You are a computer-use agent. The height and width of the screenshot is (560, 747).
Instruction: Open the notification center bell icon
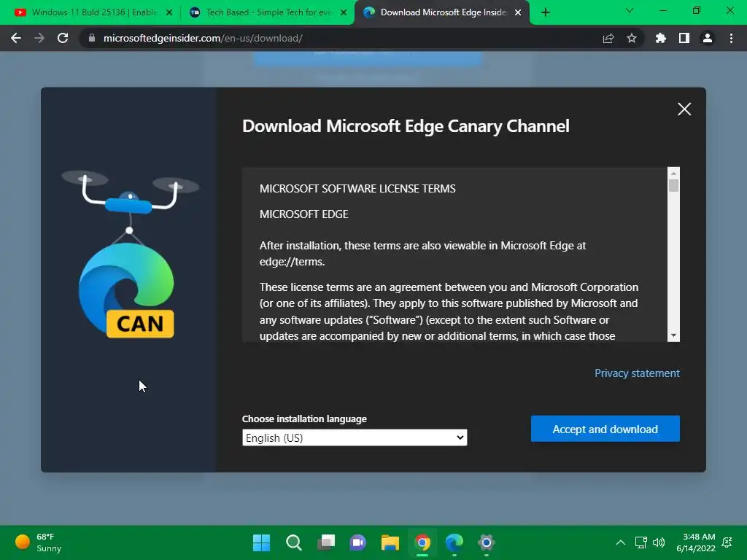coord(727,542)
